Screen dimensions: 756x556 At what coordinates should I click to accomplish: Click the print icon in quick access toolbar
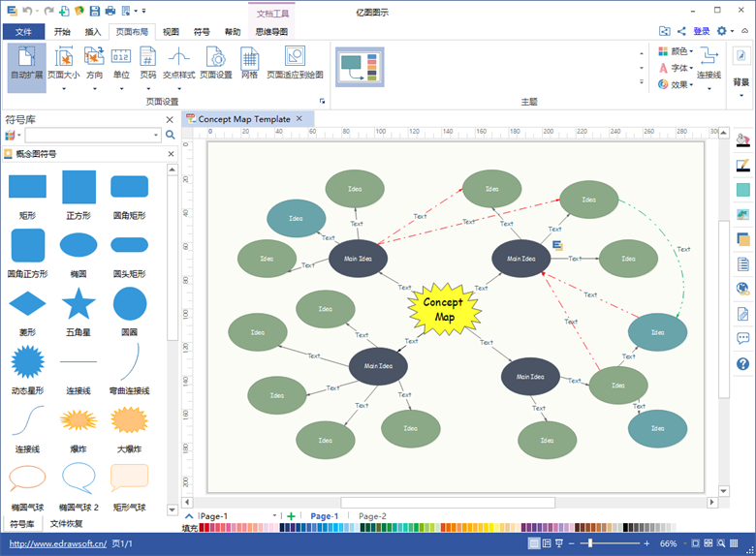[110, 11]
